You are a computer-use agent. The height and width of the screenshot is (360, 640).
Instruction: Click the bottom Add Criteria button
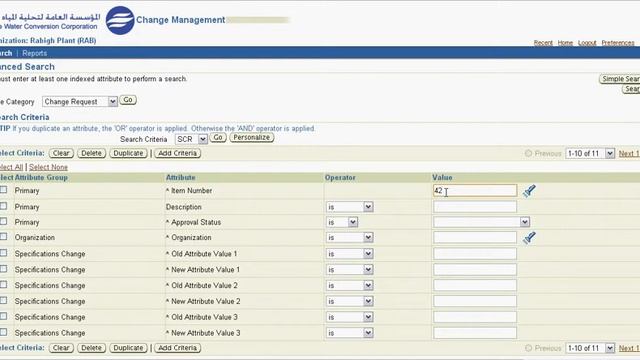pos(178,348)
